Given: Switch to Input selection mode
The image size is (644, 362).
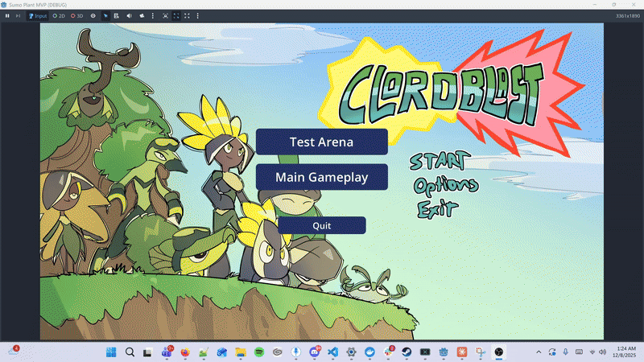Looking at the screenshot, I should click(37, 15).
